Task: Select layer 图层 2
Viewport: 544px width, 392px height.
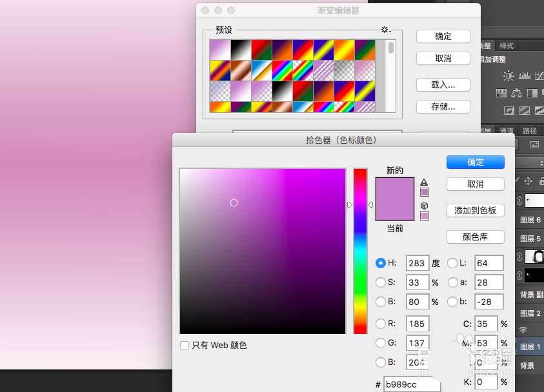Action: 530,313
